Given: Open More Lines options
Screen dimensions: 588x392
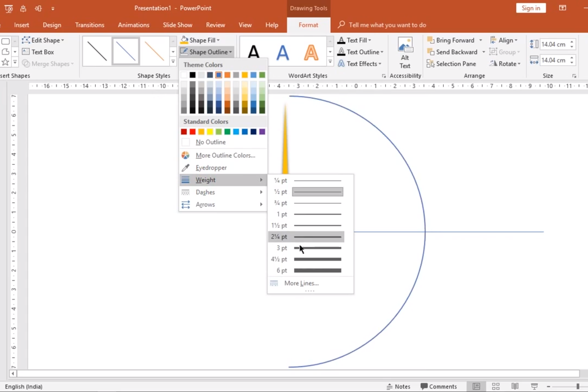Looking at the screenshot, I should 301,283.
